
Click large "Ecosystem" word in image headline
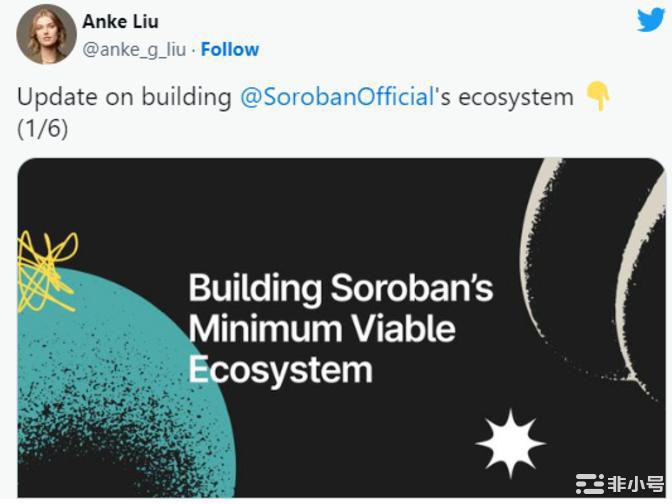click(x=280, y=368)
